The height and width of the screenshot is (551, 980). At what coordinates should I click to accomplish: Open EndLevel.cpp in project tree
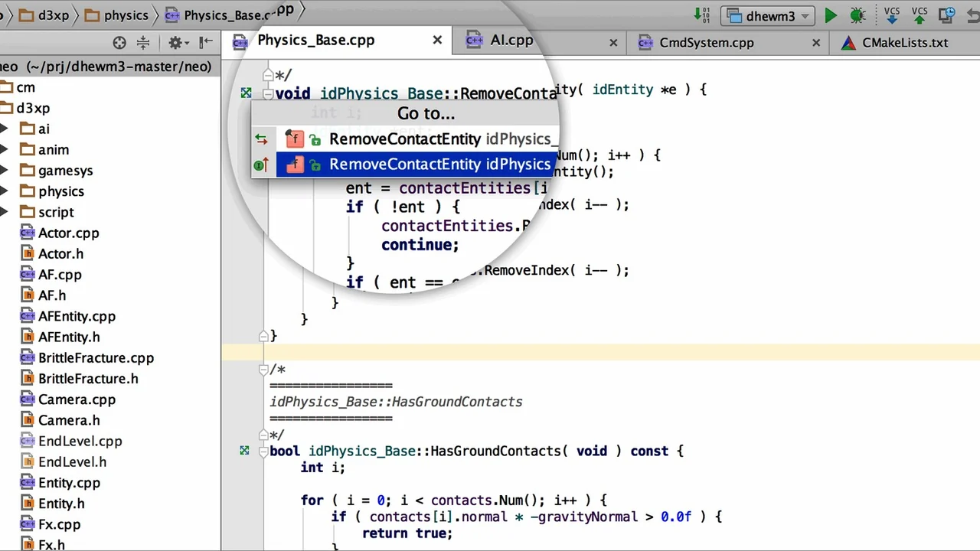pyautogui.click(x=80, y=441)
